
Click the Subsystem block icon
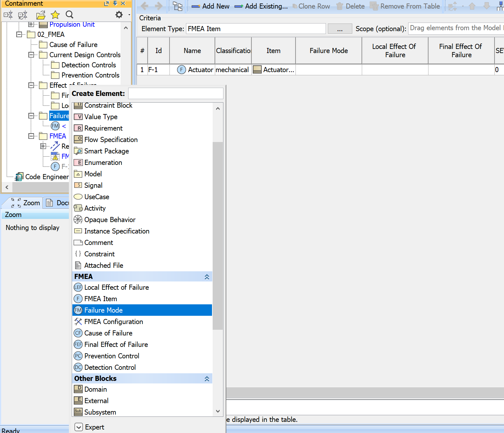point(78,412)
